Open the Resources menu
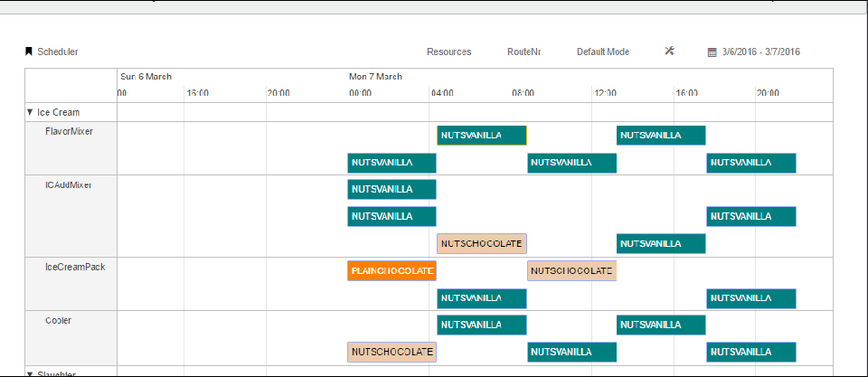 coord(448,52)
